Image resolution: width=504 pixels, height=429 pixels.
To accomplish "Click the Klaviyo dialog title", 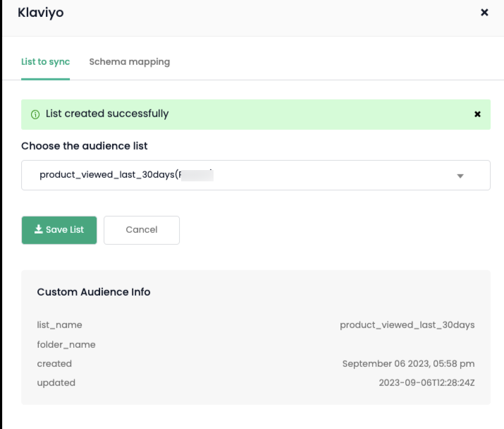I will coord(40,13).
